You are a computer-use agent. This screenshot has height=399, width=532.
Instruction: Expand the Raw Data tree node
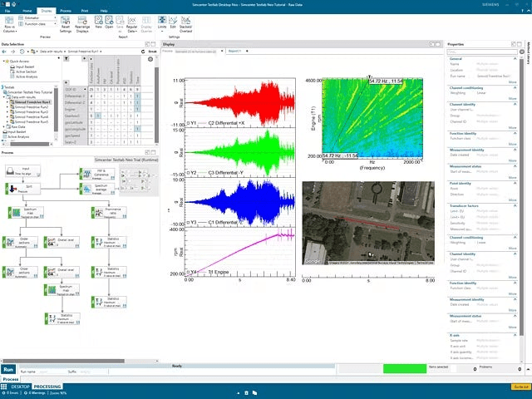click(x=3, y=126)
